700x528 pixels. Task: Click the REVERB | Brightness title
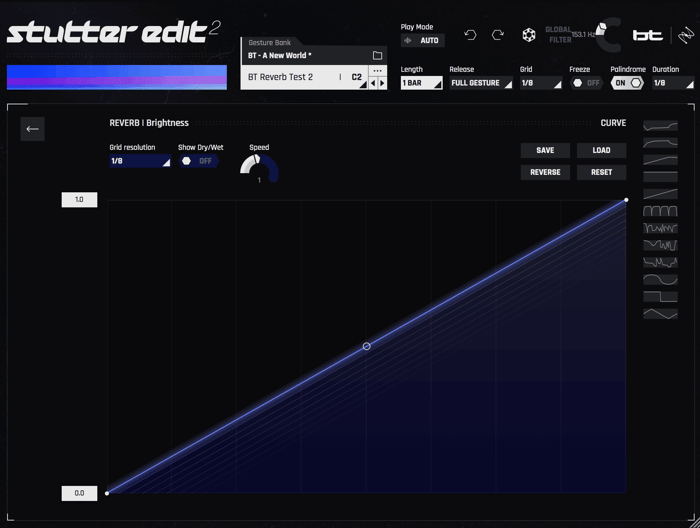point(149,123)
